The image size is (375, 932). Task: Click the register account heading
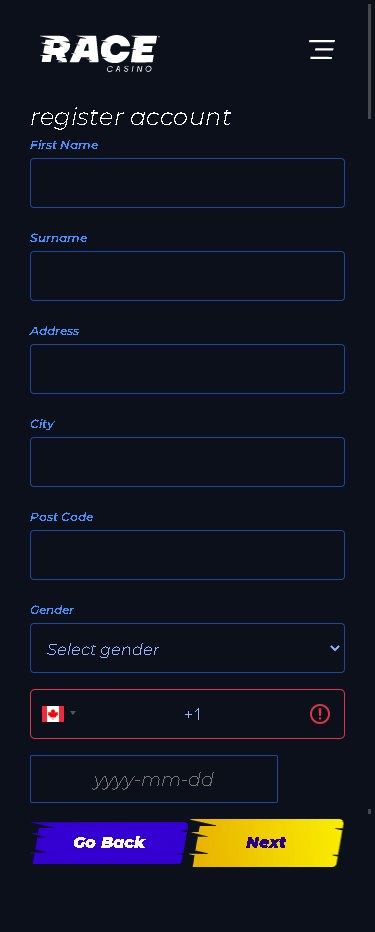(x=131, y=118)
